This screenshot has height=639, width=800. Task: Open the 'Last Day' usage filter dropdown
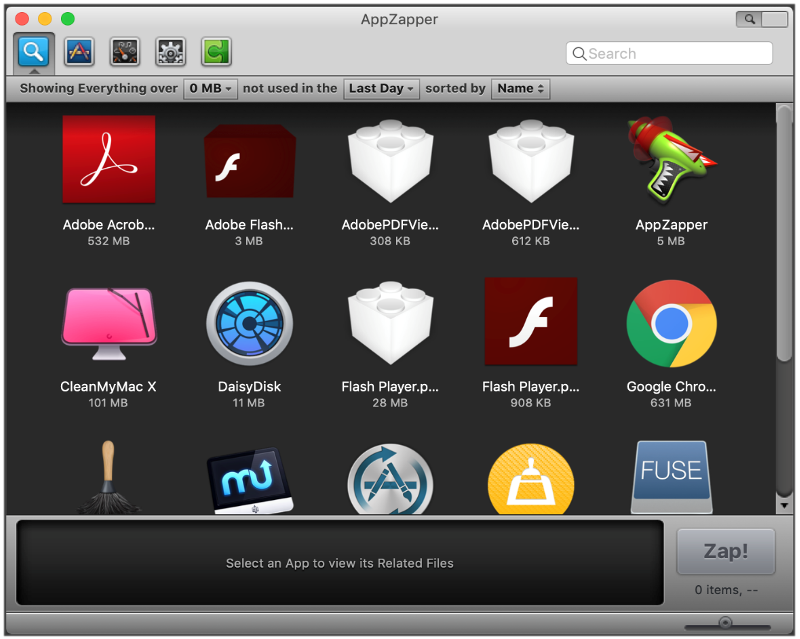tap(381, 89)
